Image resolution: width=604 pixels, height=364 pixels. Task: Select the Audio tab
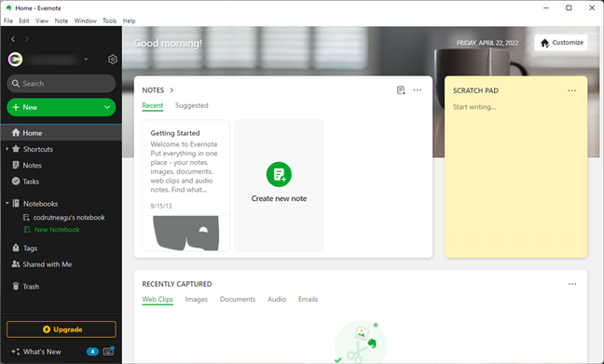point(277,300)
